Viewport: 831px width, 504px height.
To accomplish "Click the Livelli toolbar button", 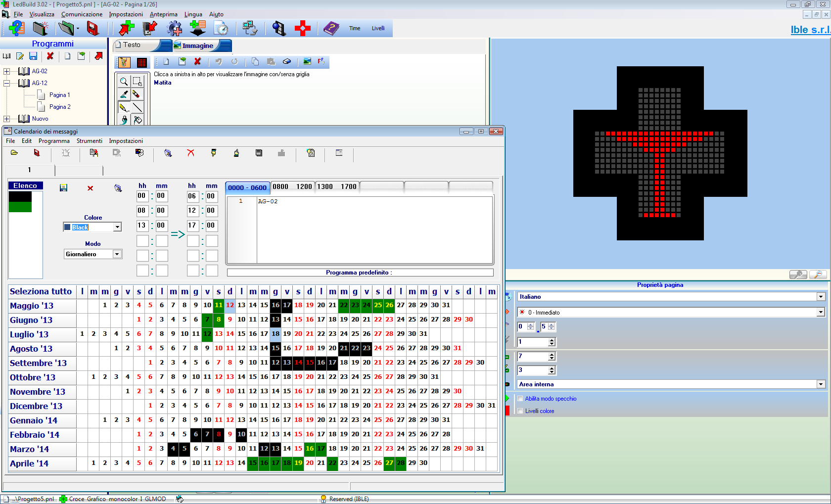I will [378, 28].
